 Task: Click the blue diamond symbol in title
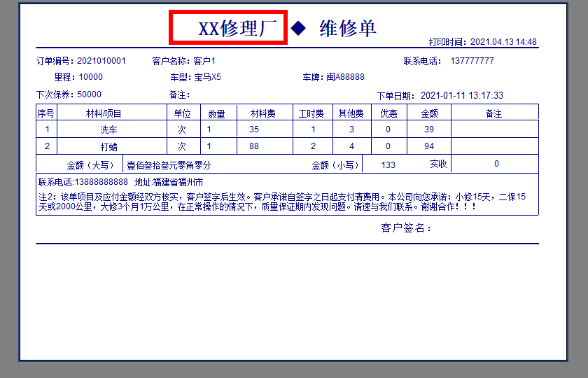(298, 28)
